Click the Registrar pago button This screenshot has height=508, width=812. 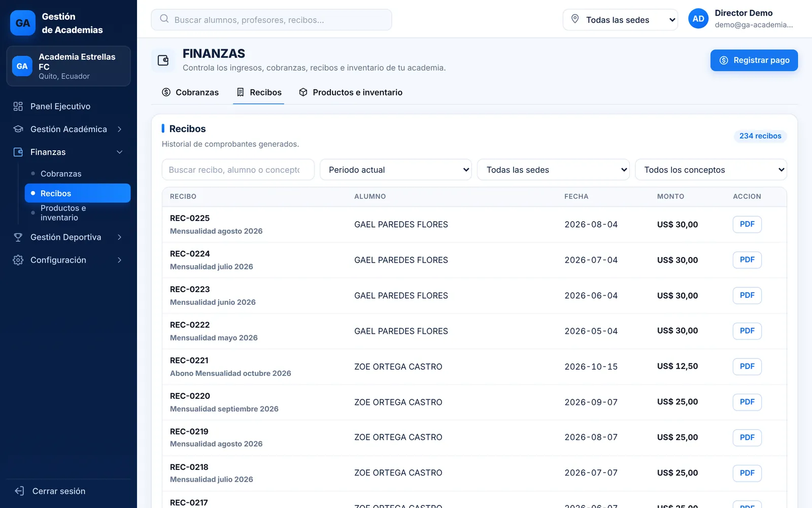(x=754, y=60)
